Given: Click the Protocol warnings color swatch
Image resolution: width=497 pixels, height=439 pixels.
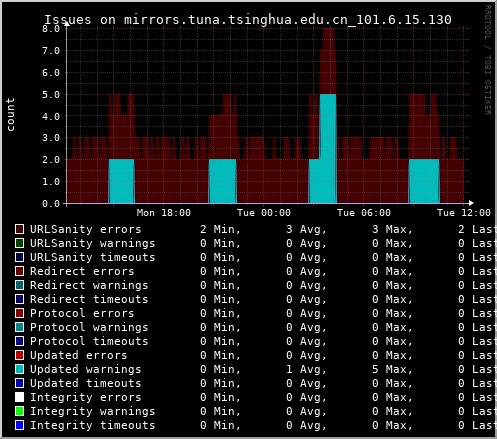Looking at the screenshot, I should pos(19,327).
